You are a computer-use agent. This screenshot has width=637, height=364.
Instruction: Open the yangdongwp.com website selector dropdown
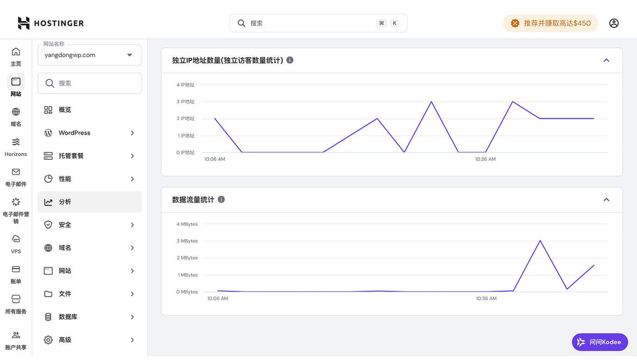89,55
